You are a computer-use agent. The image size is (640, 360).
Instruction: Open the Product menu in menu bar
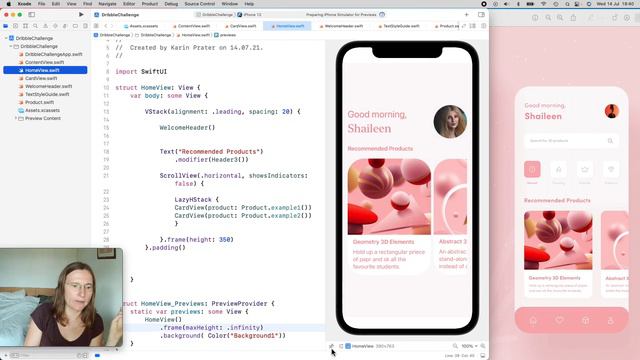[150, 4]
